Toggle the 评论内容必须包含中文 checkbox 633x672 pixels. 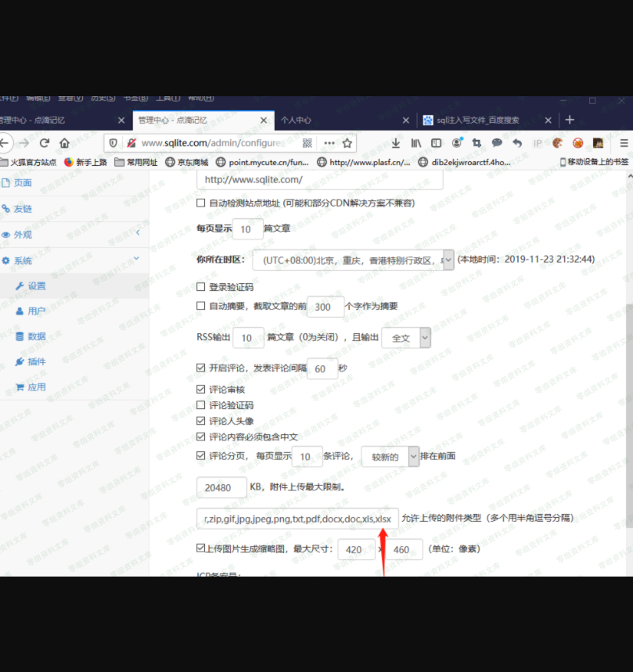point(201,437)
